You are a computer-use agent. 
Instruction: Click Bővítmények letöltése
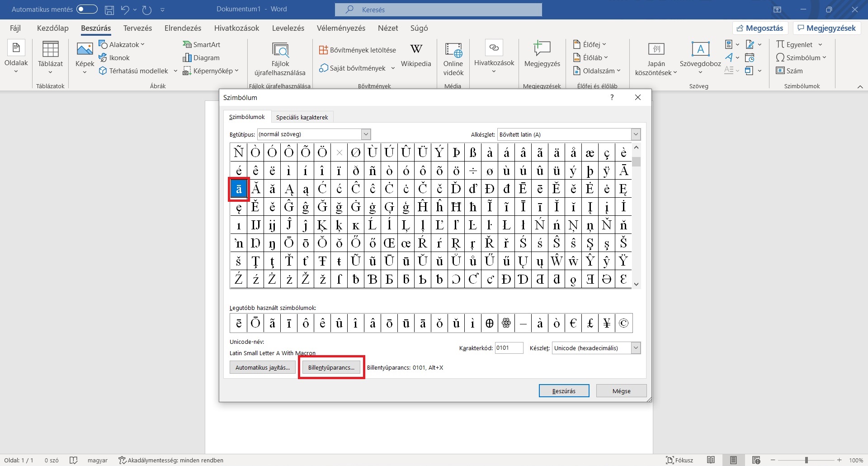[x=358, y=50]
